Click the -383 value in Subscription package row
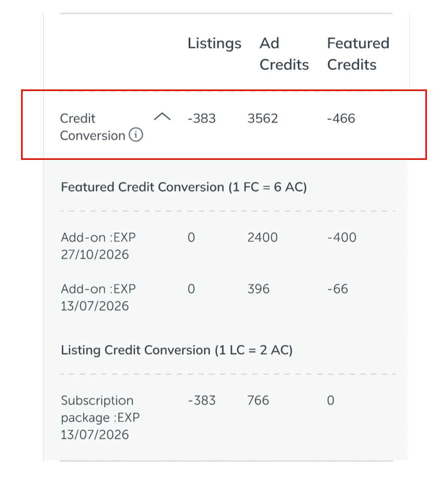 pyautogui.click(x=201, y=401)
